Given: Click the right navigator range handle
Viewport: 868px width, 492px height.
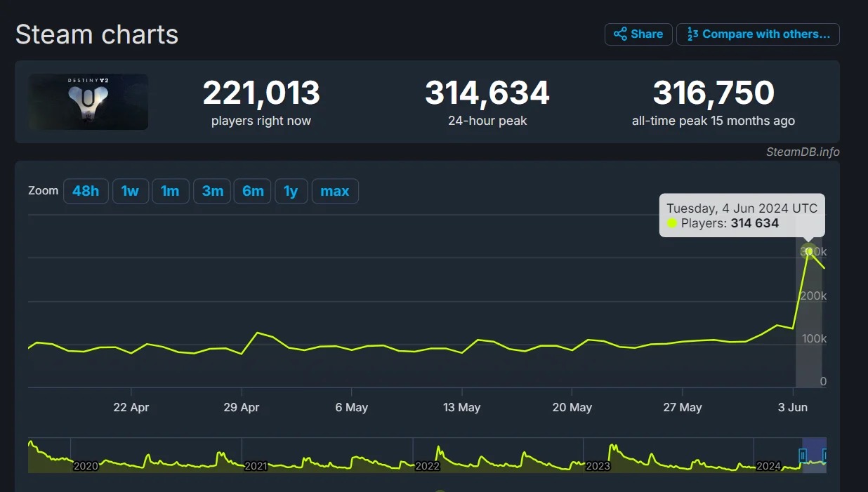Looking at the screenshot, I should tap(825, 456).
